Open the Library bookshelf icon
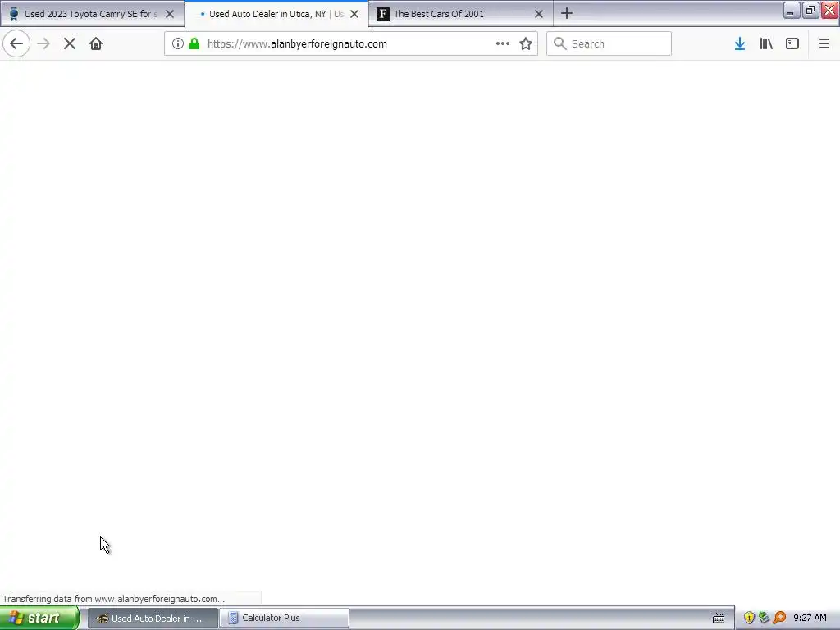This screenshot has width=840, height=630. (x=766, y=44)
